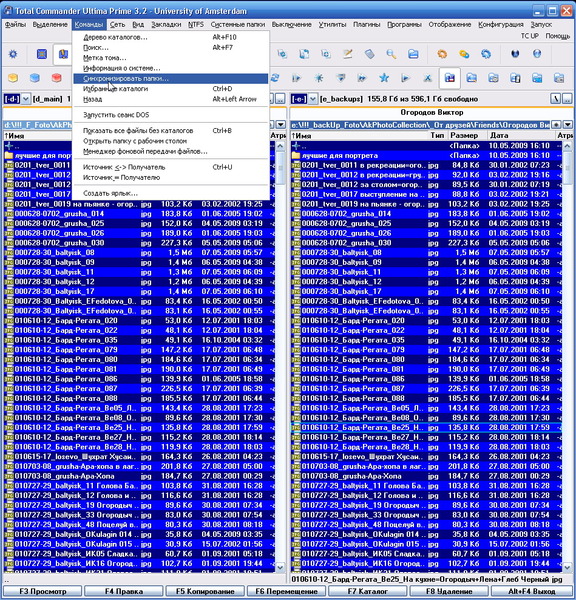This screenshot has height=600, width=576.
Task: Click right panel root directory backslash button
Action: (x=556, y=99)
